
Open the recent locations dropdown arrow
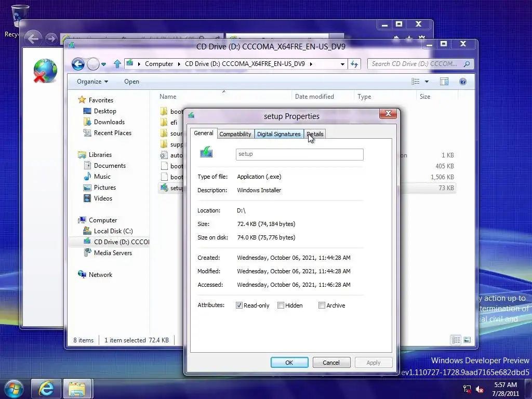[103, 64]
